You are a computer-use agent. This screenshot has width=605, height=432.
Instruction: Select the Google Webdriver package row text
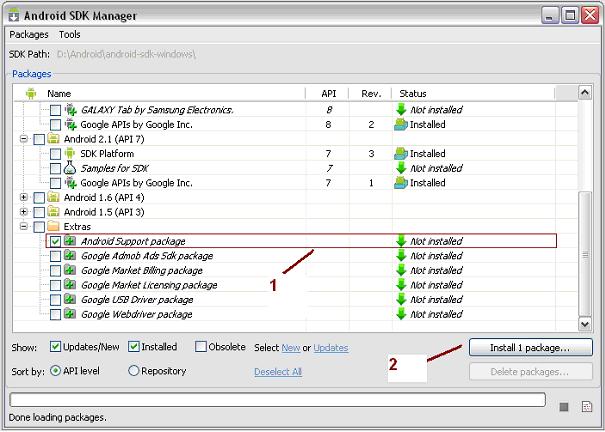click(x=137, y=314)
